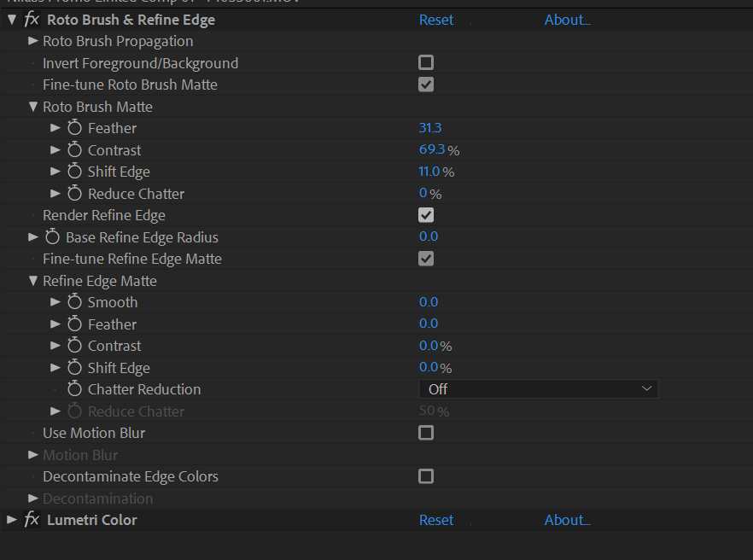Open the Chatter Reduction dropdown

tap(538, 389)
